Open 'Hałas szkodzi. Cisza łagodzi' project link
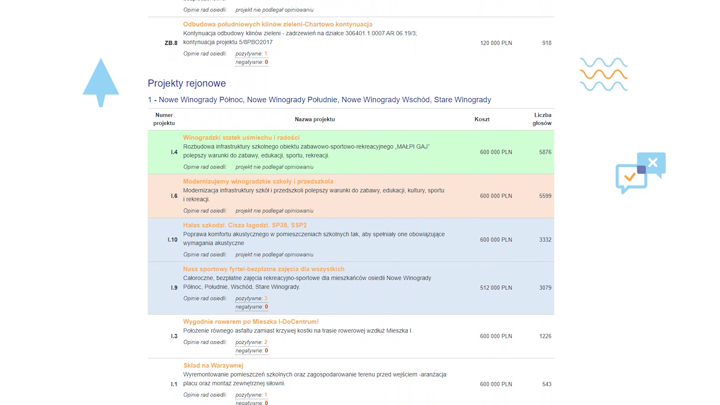 coord(245,226)
